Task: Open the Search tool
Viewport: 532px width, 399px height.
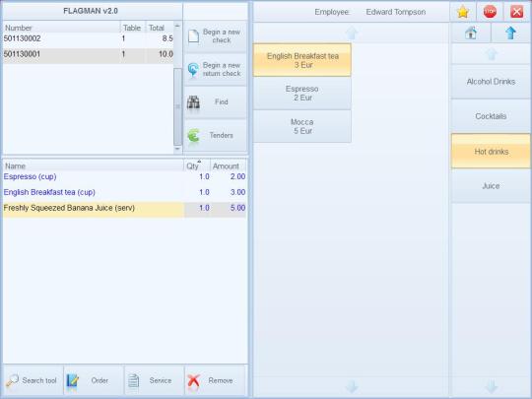Action: point(33,380)
